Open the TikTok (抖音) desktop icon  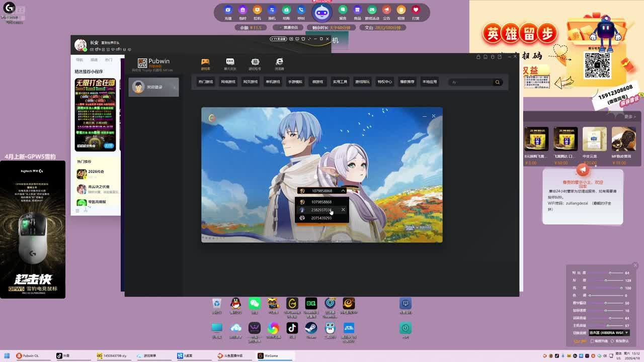tap(292, 329)
